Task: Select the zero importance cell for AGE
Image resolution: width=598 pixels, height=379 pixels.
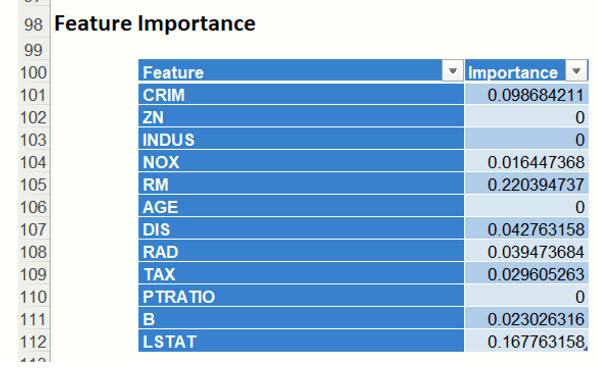Action: pyautogui.click(x=526, y=207)
